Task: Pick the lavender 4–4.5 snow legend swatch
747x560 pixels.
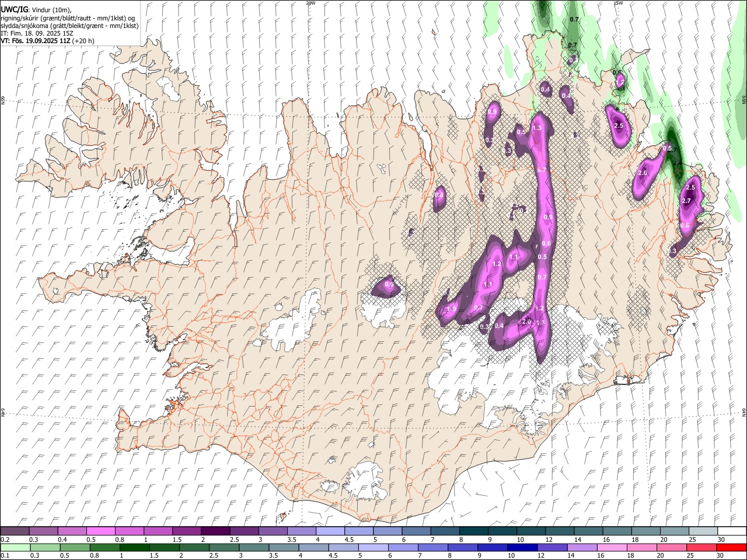Action: 330,531
